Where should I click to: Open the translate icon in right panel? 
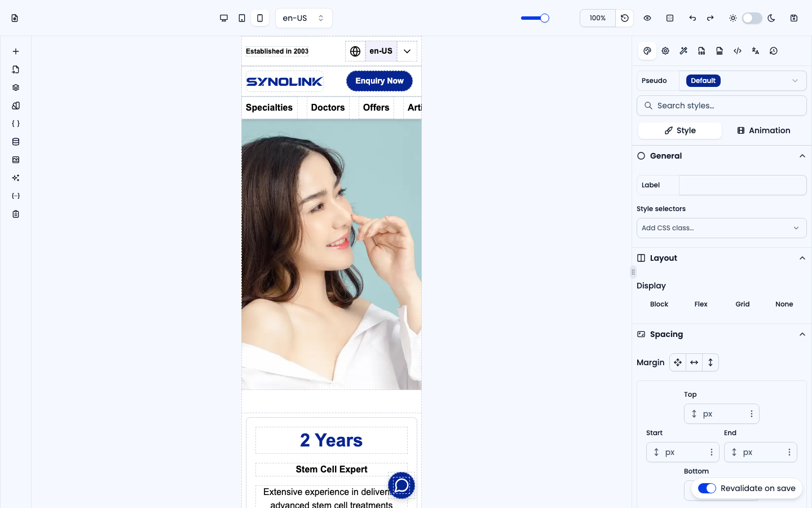point(756,51)
